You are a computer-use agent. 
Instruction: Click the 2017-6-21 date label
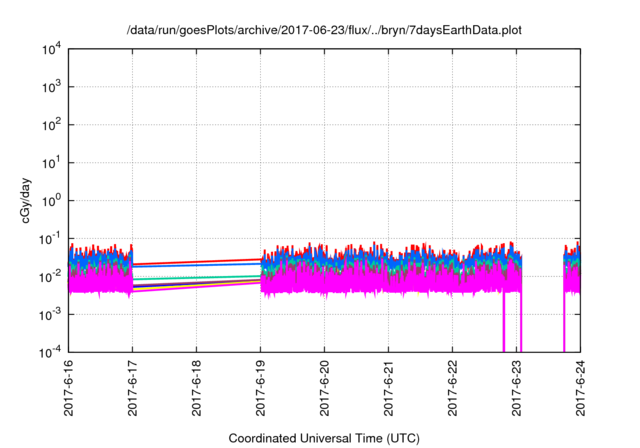tap(388, 388)
